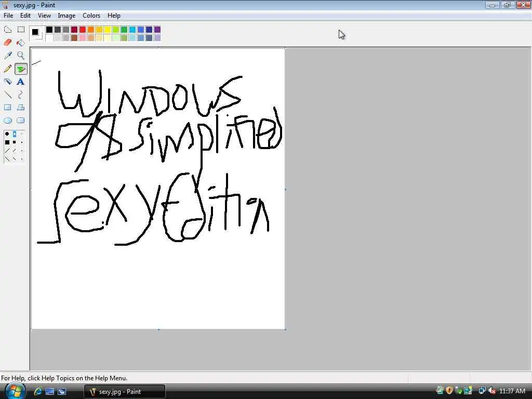Choose the large square brush shape

tap(7, 142)
